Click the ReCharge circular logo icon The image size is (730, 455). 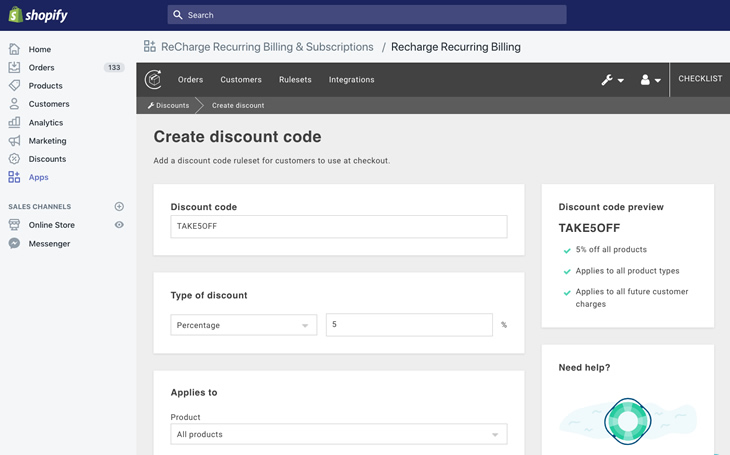(153, 80)
